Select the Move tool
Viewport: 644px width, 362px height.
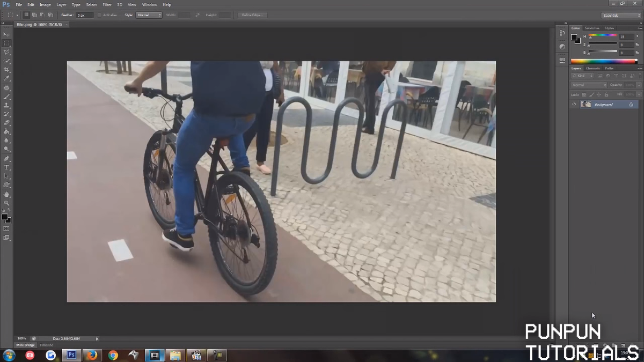point(6,34)
